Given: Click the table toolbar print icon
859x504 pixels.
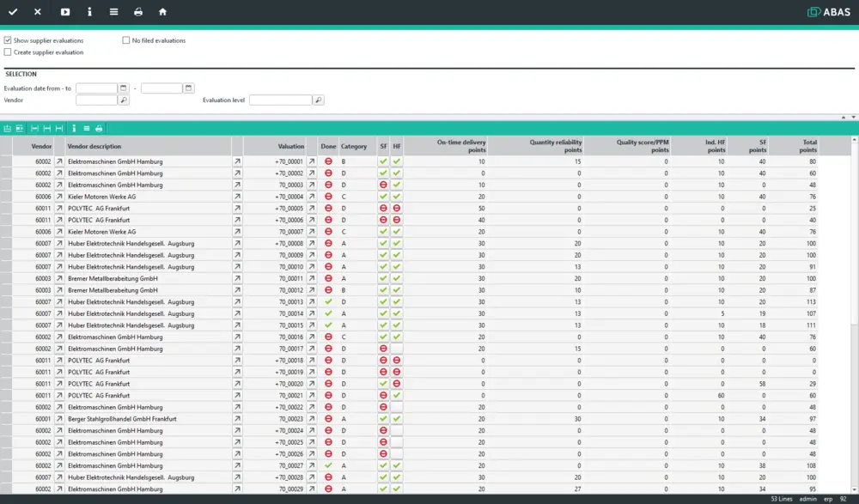Looking at the screenshot, I should pyautogui.click(x=99, y=128).
